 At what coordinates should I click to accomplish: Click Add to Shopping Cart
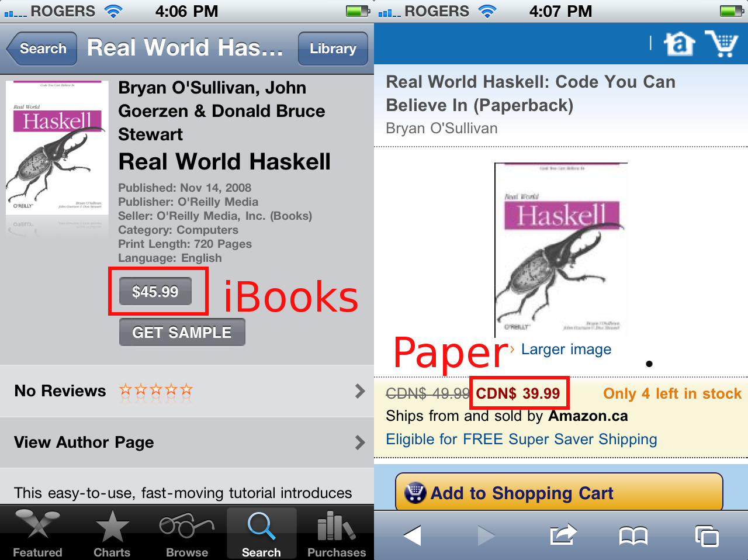[559, 493]
